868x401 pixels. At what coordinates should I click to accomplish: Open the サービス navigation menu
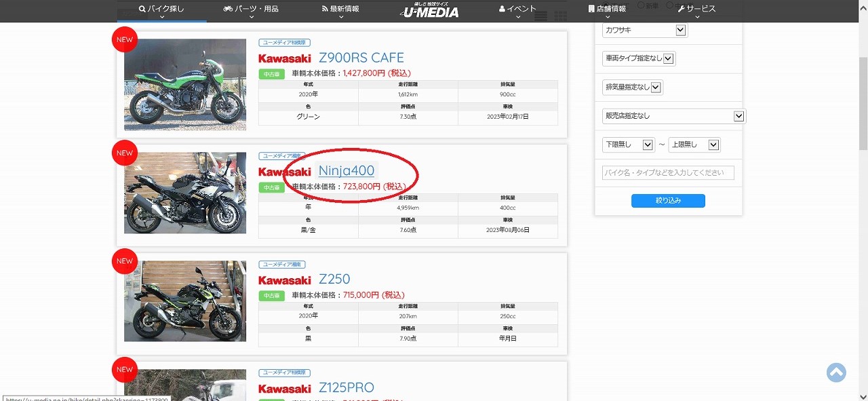696,9
